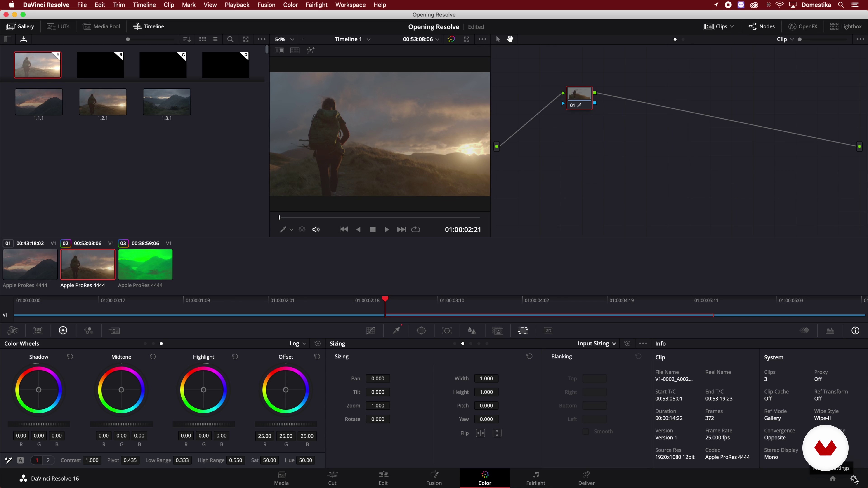Grab a still into the gallery

tap(24, 39)
